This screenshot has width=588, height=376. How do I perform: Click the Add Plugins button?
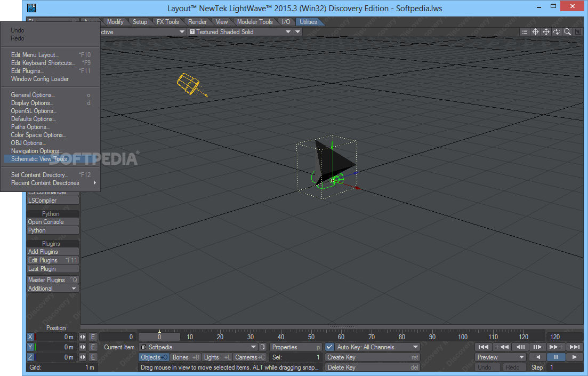tap(52, 252)
